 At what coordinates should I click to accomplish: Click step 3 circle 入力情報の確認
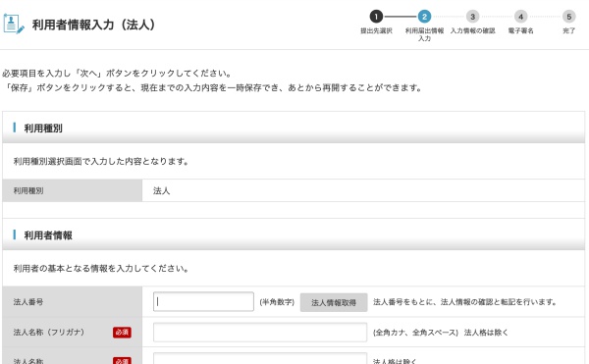[472, 17]
